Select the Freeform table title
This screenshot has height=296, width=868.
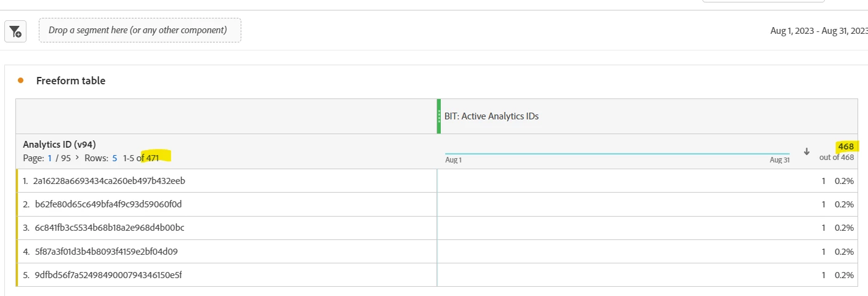pos(71,81)
